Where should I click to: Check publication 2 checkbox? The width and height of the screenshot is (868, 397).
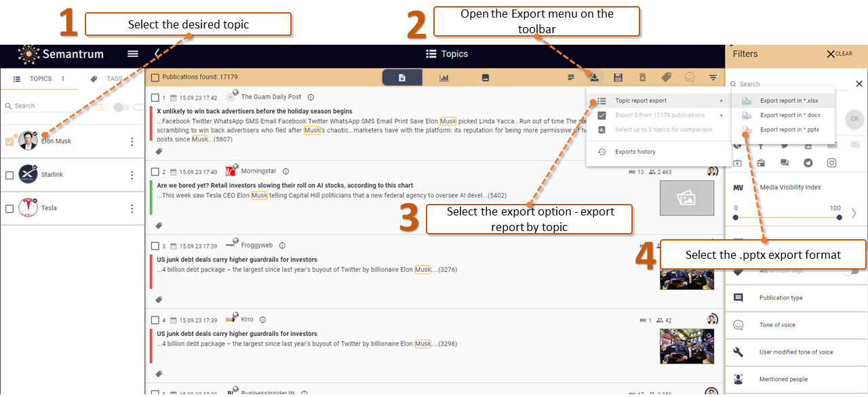point(155,172)
